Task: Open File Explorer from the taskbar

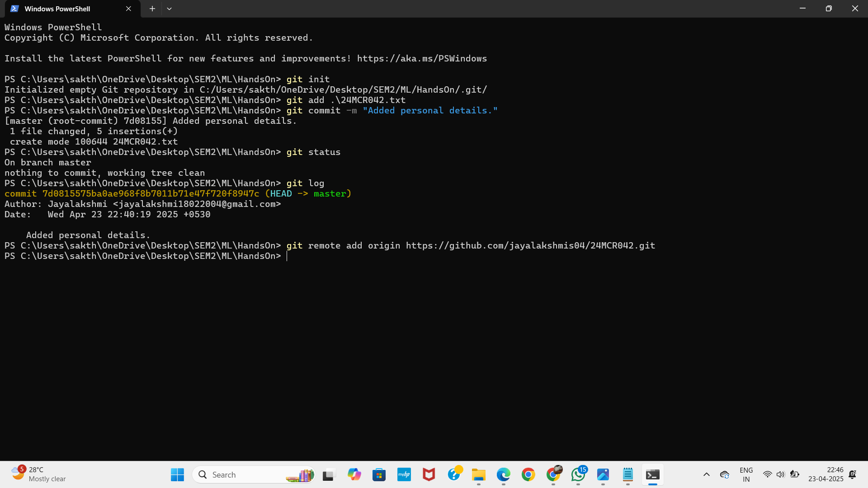Action: pos(478,474)
